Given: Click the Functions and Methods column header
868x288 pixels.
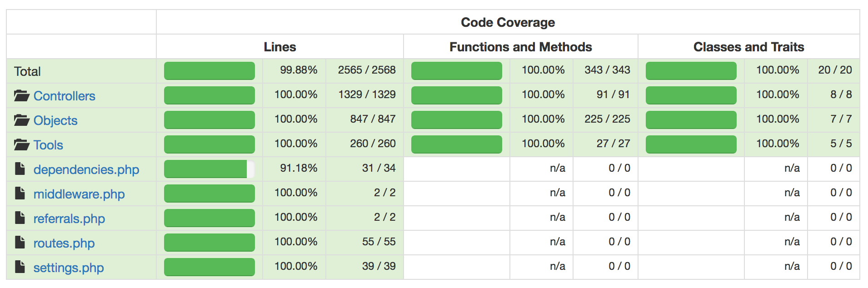Looking at the screenshot, I should click(x=520, y=47).
